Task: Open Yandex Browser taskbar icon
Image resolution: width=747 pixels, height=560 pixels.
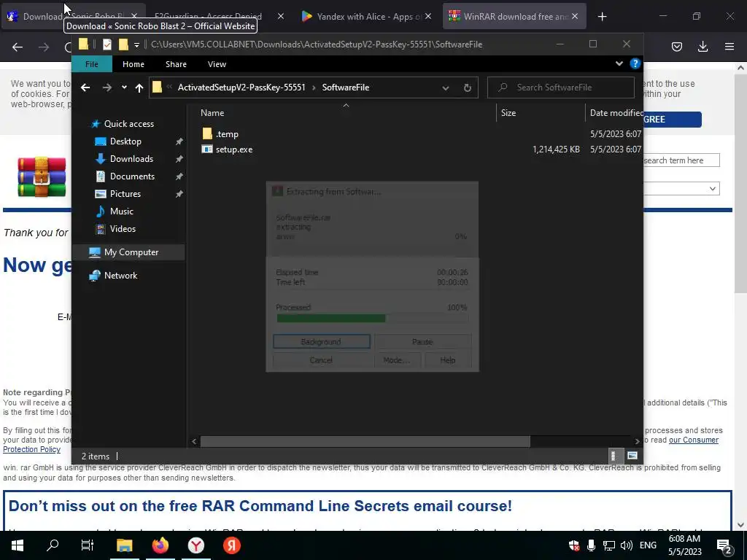Action: click(x=196, y=545)
